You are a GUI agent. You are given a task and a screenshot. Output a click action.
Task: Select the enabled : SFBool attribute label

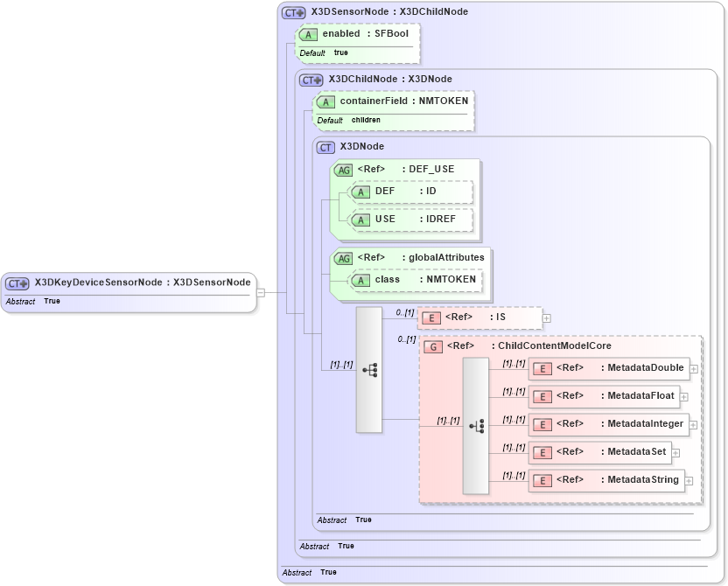(366, 33)
